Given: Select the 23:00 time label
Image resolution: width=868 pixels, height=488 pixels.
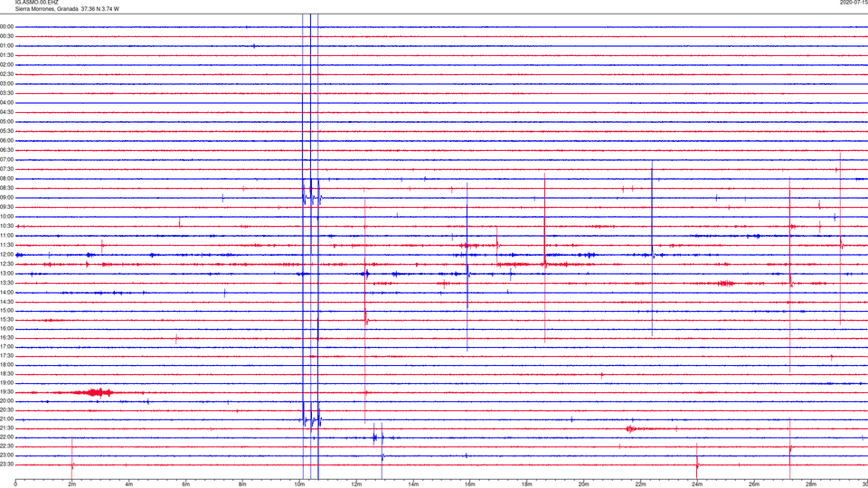Looking at the screenshot, I should click(7, 455).
